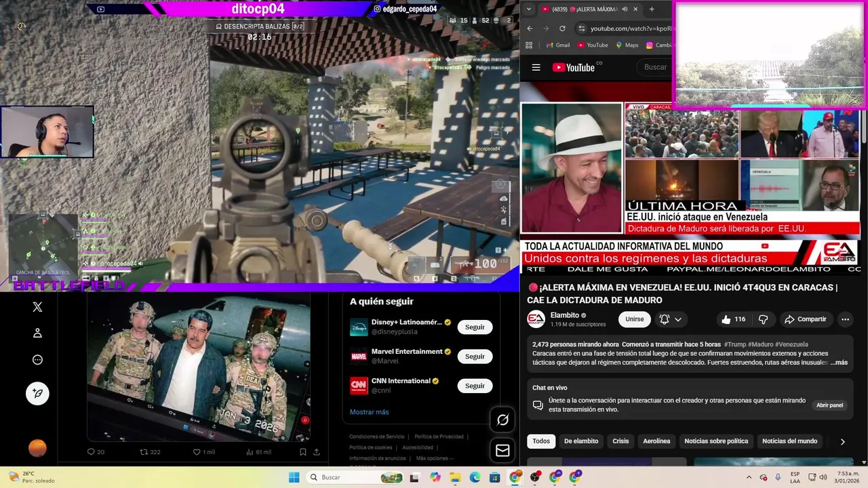The image size is (868, 488).
Task: Open File Explorer from the taskbar
Action: pos(455,477)
